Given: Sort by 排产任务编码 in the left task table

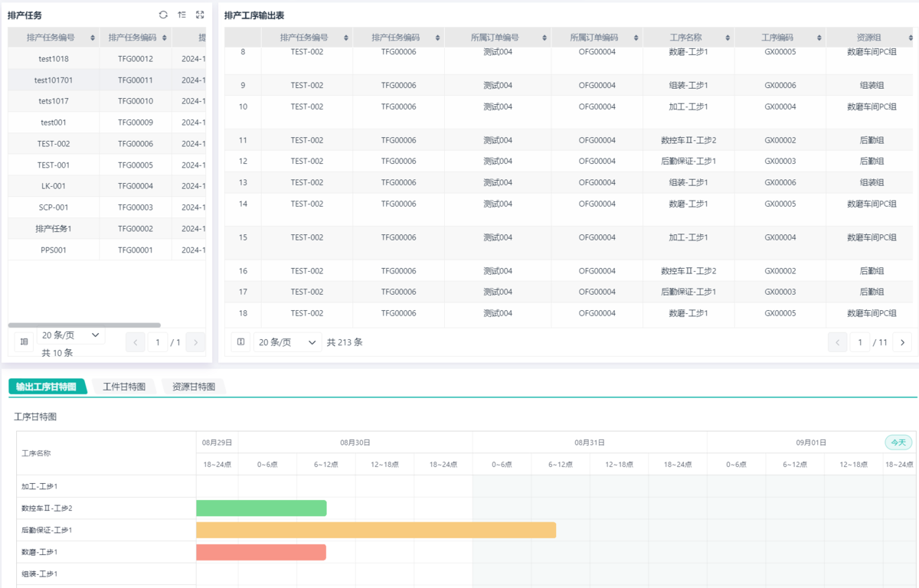Looking at the screenshot, I should coord(164,38).
